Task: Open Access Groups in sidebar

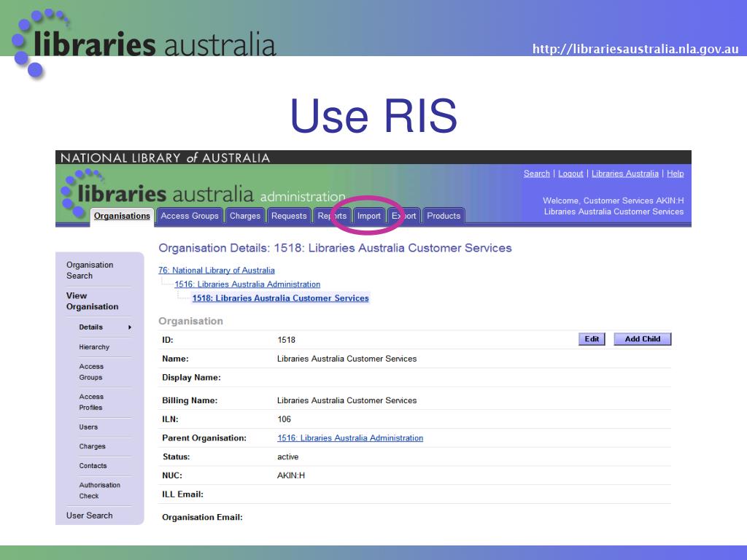Action: click(91, 372)
